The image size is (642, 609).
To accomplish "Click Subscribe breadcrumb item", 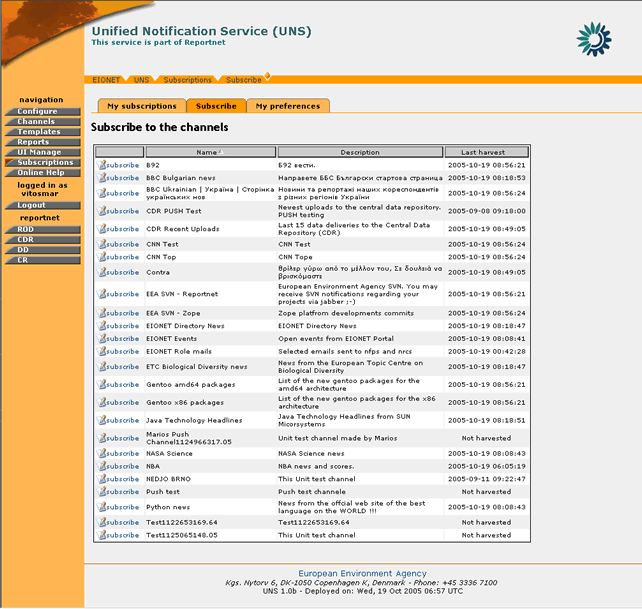I will click(x=244, y=80).
